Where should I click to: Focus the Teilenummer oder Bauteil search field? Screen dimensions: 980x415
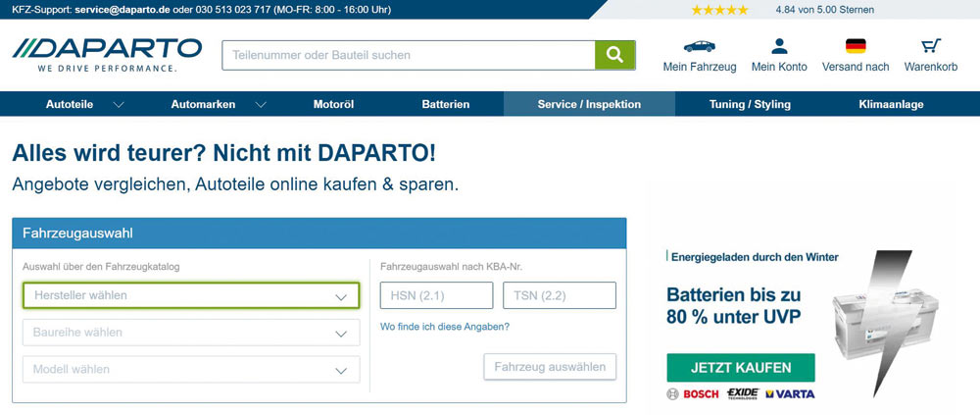click(409, 55)
